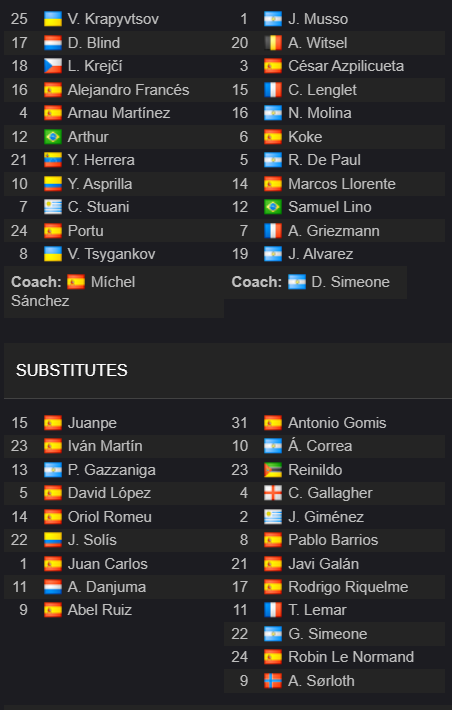
Task: Open player Marcos Llorente
Action: 342,184
